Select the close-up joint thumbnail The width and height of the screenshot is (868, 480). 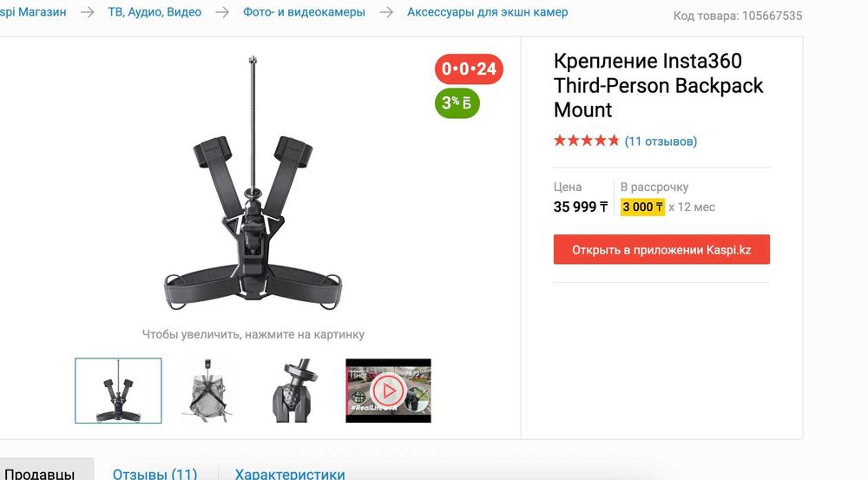click(297, 391)
